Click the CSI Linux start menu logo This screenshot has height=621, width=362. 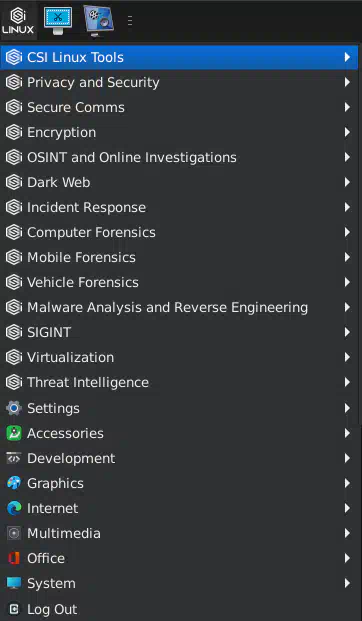pos(18,21)
